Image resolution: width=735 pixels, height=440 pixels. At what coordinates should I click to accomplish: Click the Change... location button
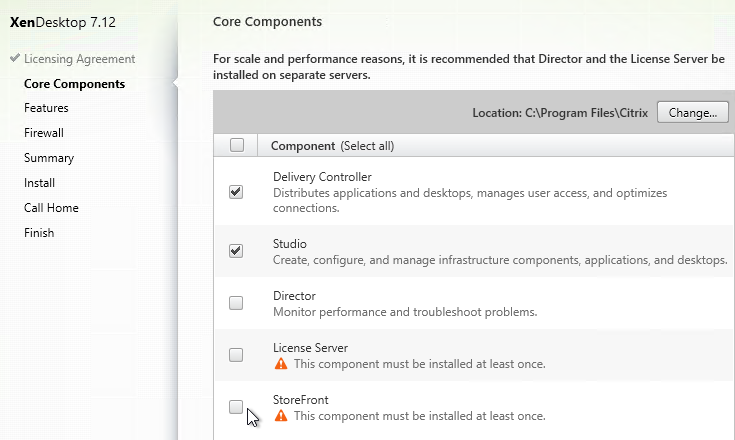(x=692, y=112)
